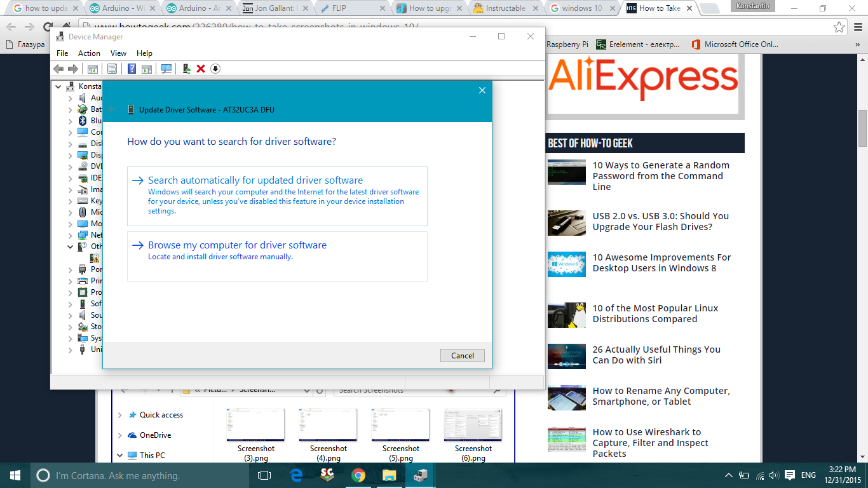Click the Uninstall red X toolbar icon
Viewport: 868px width, 488px height.
[x=201, y=68]
